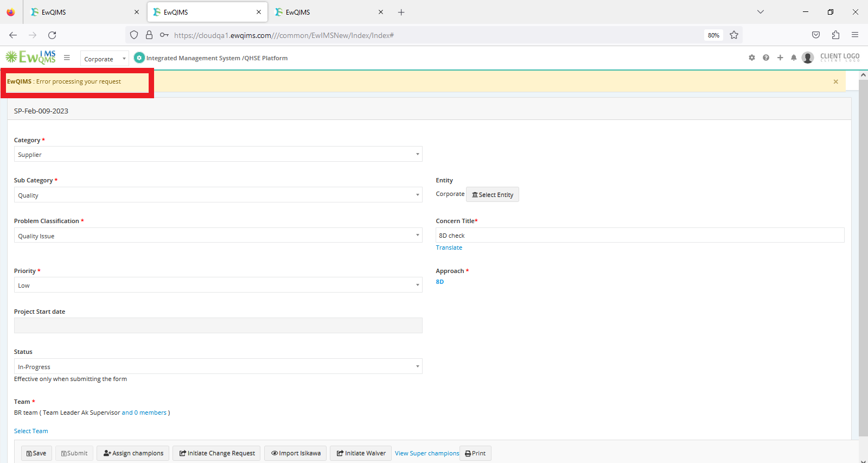Click the Import Isikawa button
Viewport: 868px width, 463px height.
coord(295,453)
